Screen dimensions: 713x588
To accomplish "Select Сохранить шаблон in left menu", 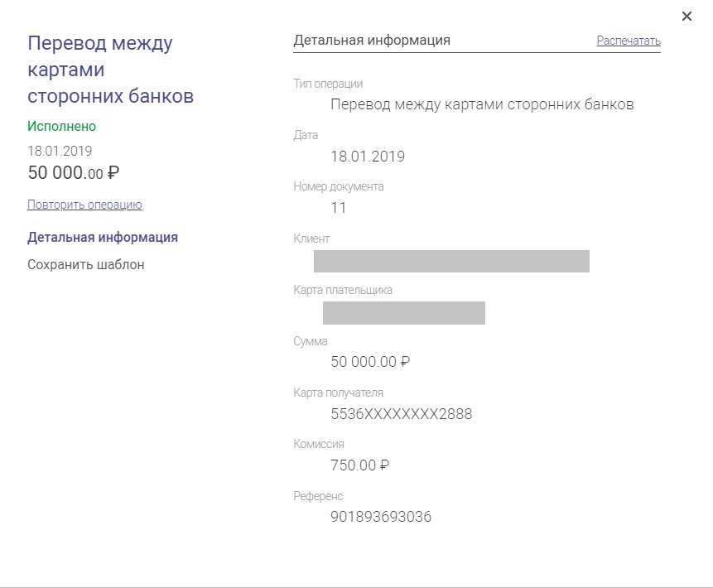I will pyautogui.click(x=86, y=265).
